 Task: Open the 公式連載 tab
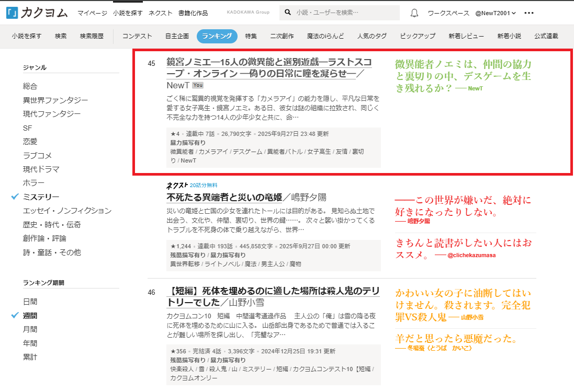point(546,36)
